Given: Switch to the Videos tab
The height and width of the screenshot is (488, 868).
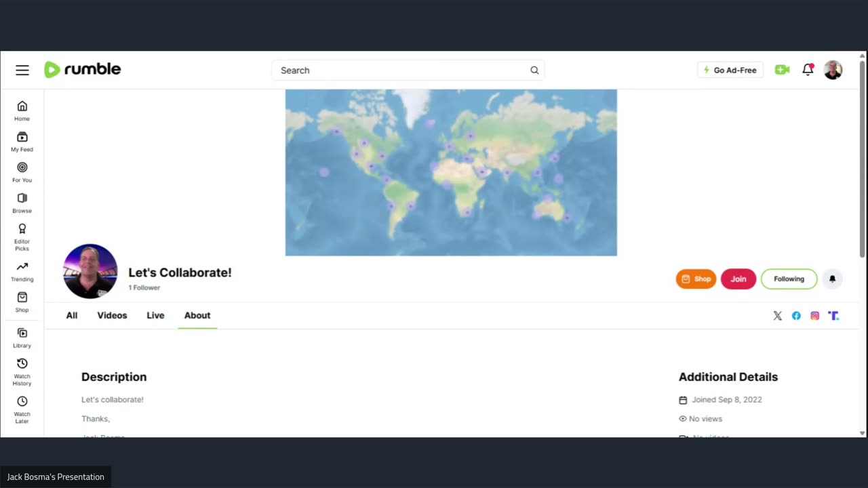Looking at the screenshot, I should point(112,315).
